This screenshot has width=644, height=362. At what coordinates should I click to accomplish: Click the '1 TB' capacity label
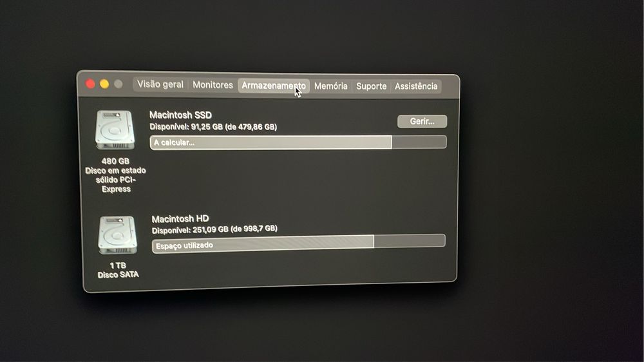coord(118,265)
